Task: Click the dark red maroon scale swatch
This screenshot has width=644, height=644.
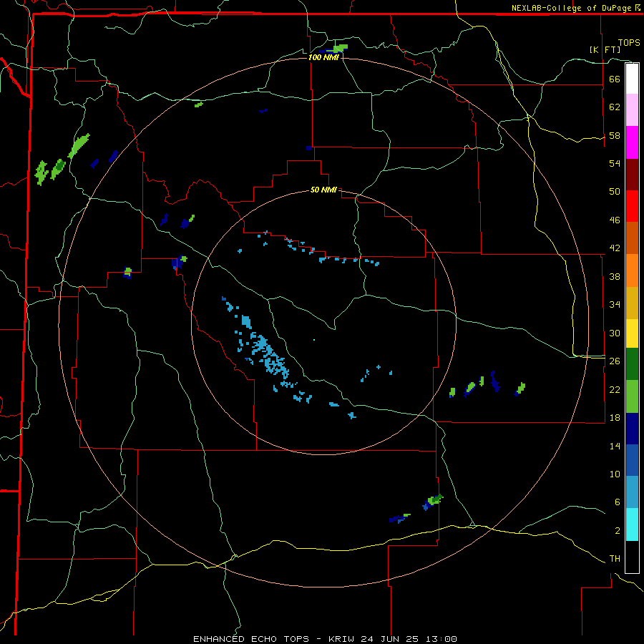Action: tap(632, 175)
